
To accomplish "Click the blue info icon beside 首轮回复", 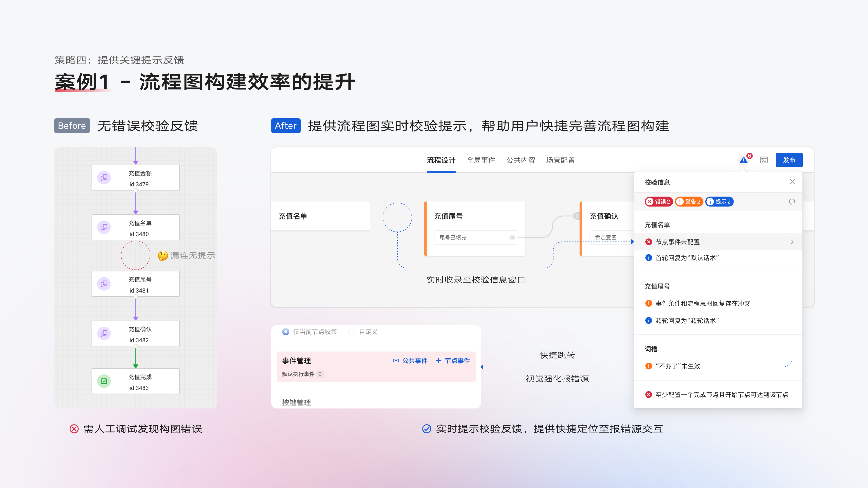I will 648,258.
